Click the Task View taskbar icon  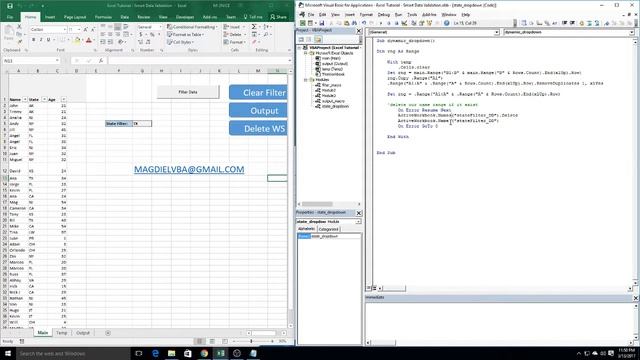(x=139, y=353)
